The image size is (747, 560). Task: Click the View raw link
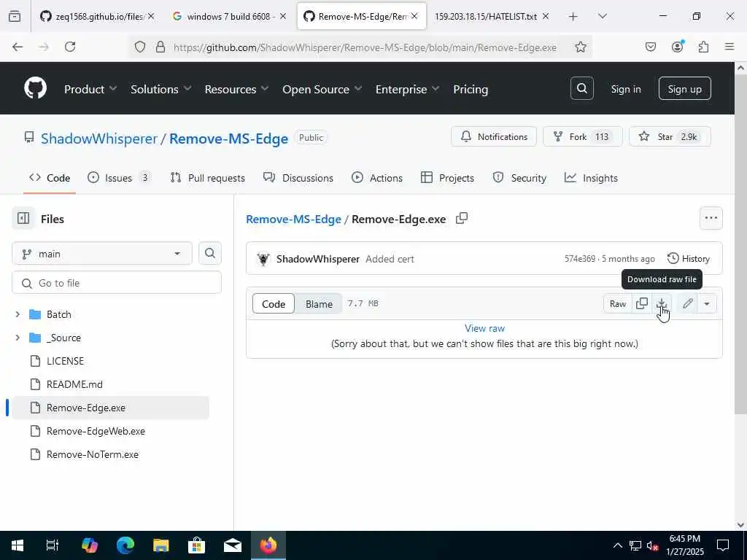(484, 328)
